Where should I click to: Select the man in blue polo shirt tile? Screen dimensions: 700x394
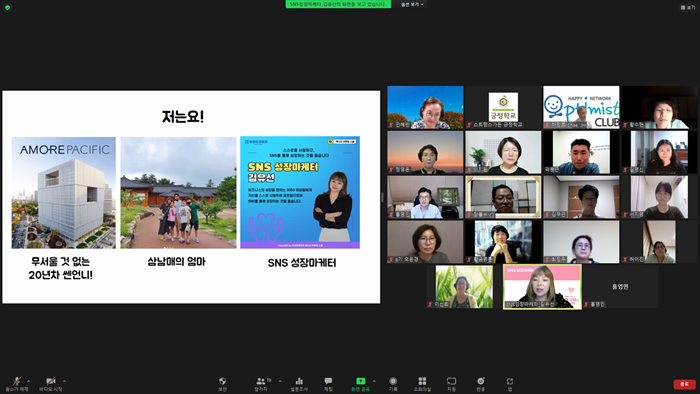point(581,152)
